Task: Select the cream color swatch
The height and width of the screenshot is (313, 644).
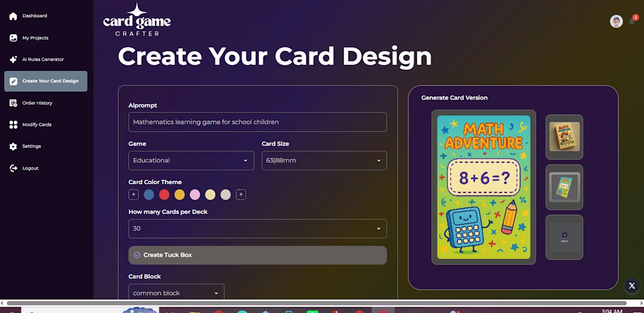Action: click(x=210, y=194)
